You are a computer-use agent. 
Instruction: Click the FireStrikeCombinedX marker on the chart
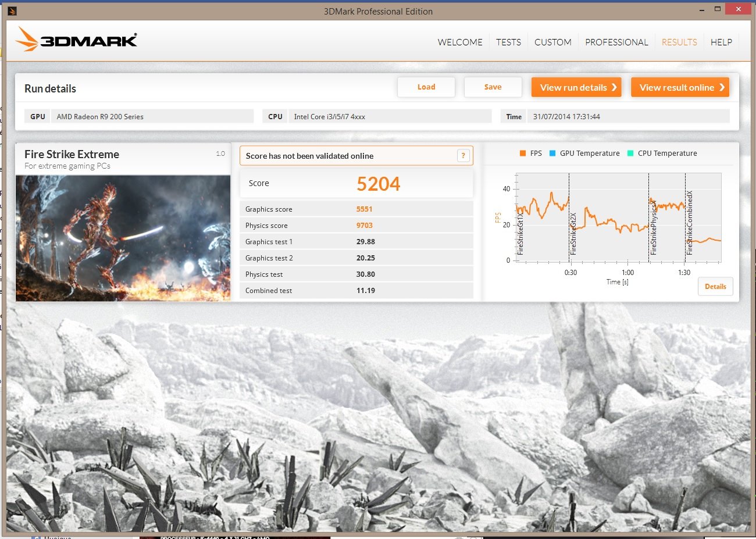pos(690,223)
